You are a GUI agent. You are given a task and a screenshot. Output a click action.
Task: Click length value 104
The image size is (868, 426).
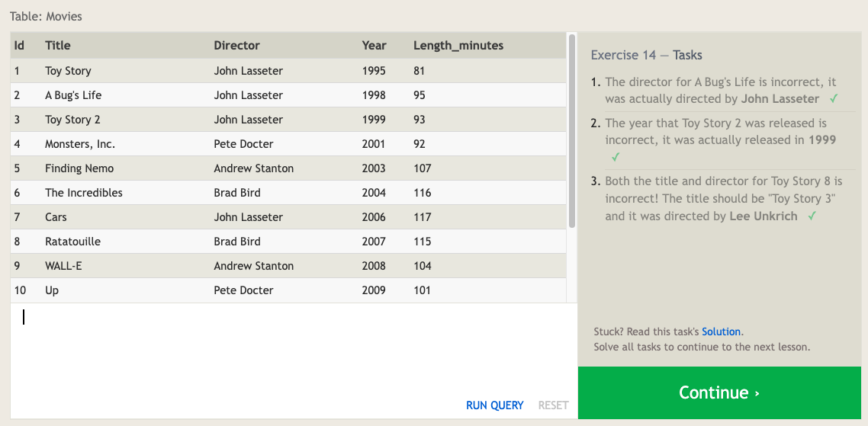coord(422,265)
